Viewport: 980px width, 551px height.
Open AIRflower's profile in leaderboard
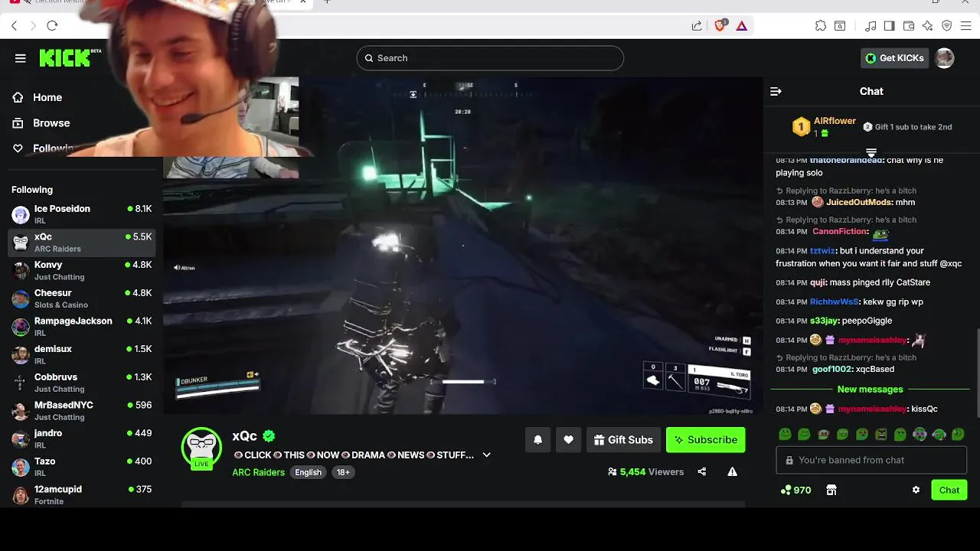tap(835, 121)
